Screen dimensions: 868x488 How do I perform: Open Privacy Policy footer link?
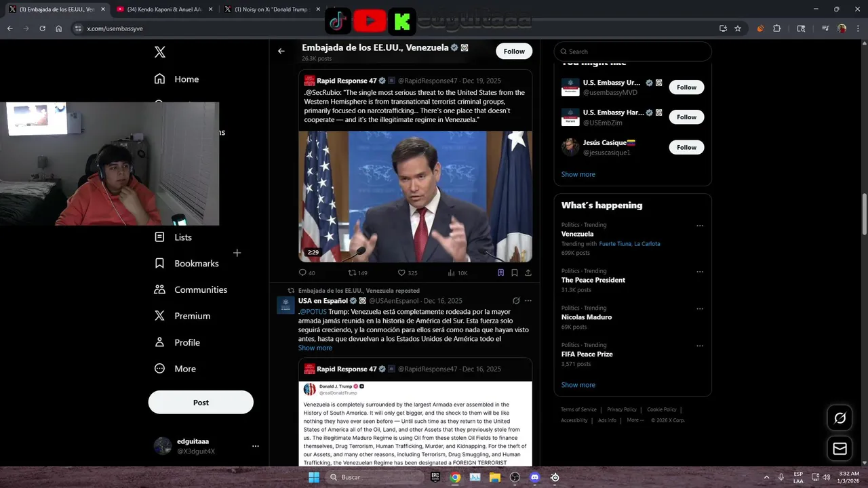pos(622,409)
